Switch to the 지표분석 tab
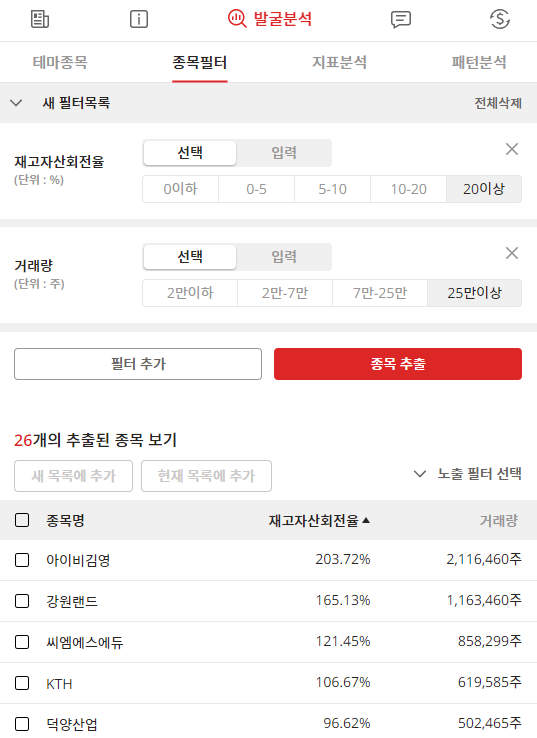This screenshot has height=738, width=537. click(339, 62)
